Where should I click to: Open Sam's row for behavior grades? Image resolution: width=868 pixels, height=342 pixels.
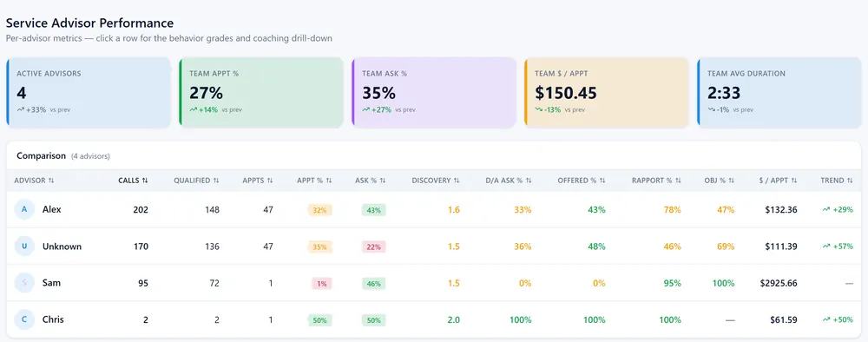[434, 283]
